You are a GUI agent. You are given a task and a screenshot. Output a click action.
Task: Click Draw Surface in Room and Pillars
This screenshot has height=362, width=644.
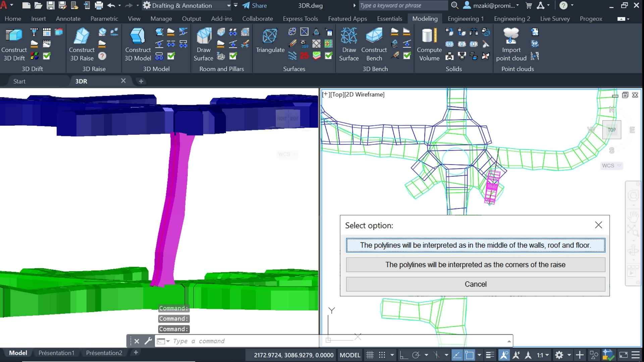[x=203, y=36]
